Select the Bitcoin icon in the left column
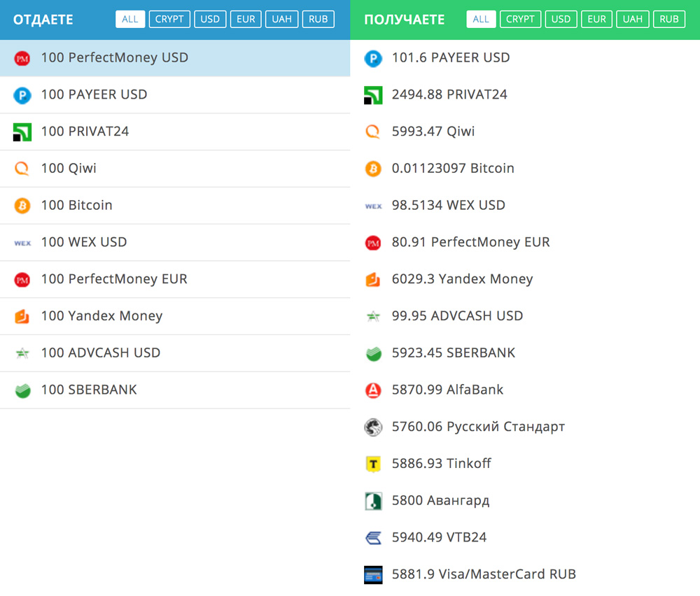This screenshot has height=596, width=700. [23, 205]
